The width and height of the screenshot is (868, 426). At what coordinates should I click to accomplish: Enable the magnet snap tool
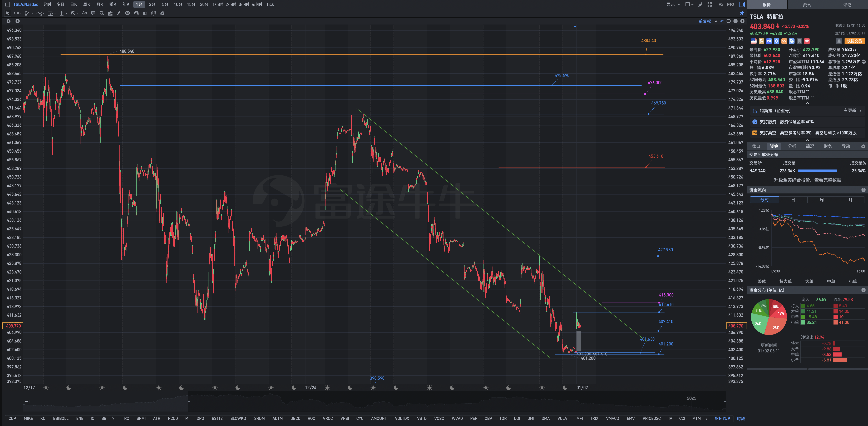[136, 13]
